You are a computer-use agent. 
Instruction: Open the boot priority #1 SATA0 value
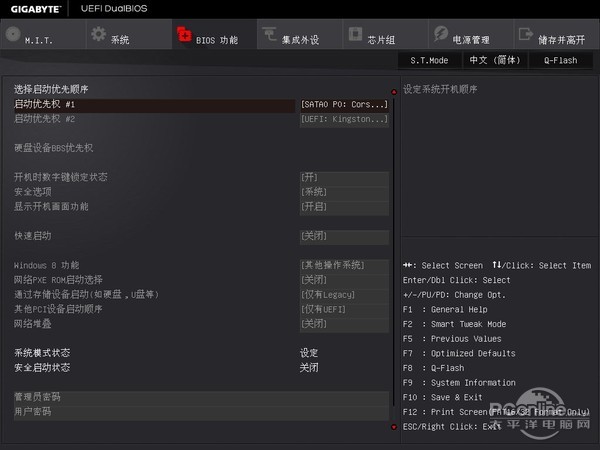click(344, 104)
